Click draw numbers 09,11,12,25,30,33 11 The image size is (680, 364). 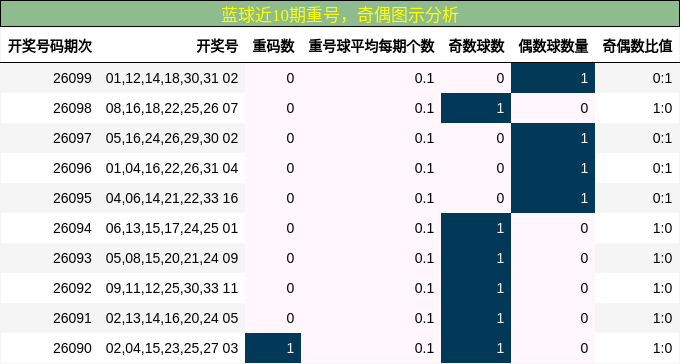pyautogui.click(x=172, y=288)
